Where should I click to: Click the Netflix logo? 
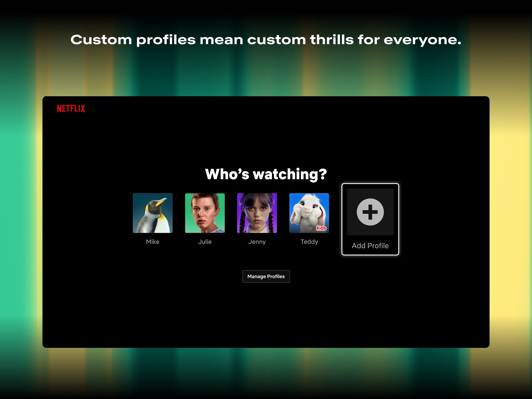[71, 109]
